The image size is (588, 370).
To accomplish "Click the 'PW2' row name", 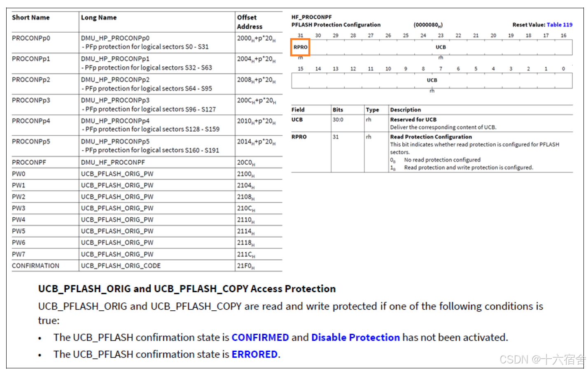I will coord(19,197).
